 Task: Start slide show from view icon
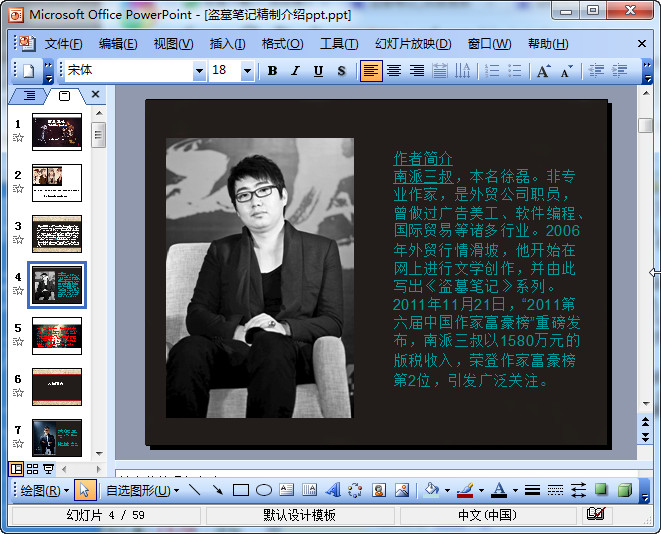[48, 469]
